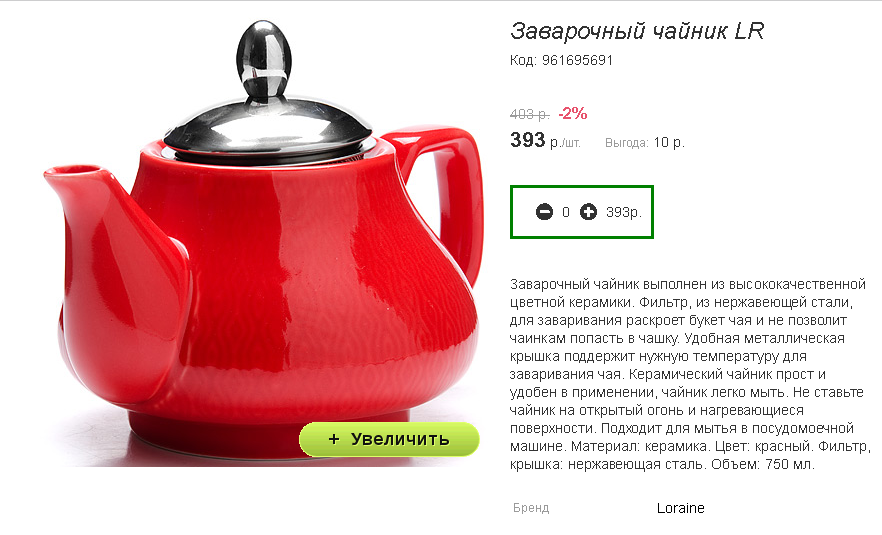Click the description's first line about керамики
This screenshot has height=535, width=882.
pyautogui.click(x=687, y=284)
